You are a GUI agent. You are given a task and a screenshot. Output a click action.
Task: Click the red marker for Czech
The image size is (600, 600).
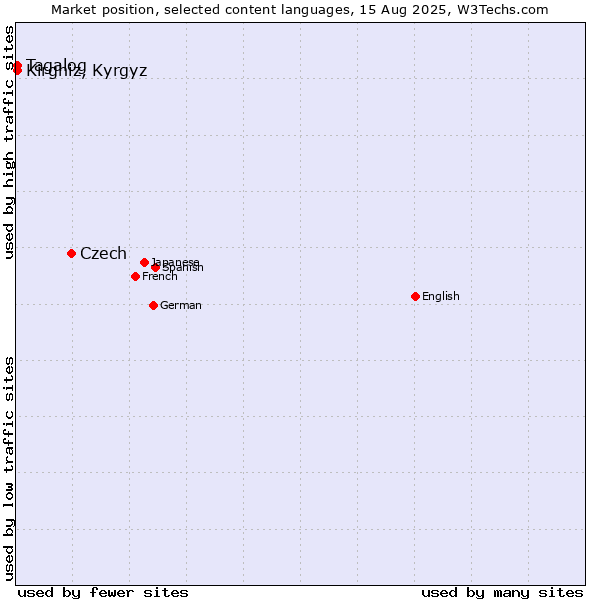[x=71, y=253]
